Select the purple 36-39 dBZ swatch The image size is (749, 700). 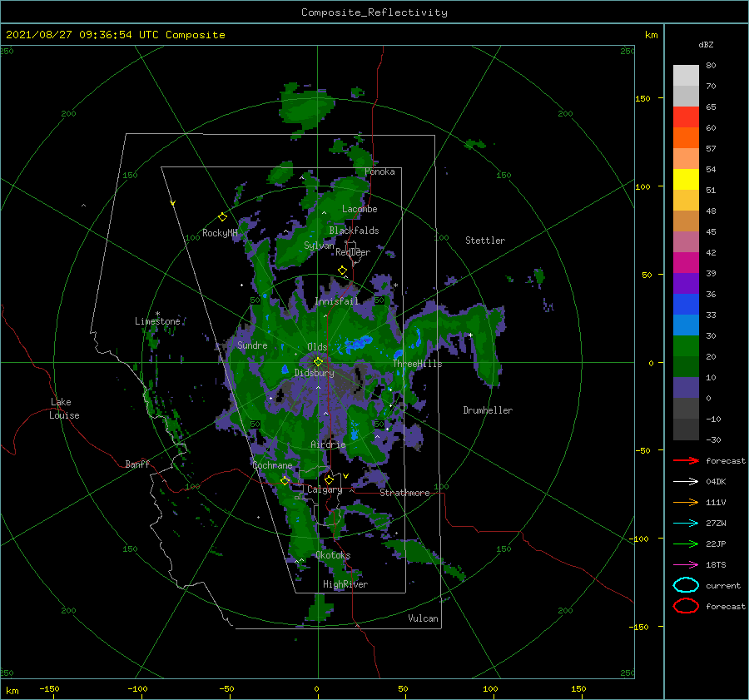pos(686,284)
